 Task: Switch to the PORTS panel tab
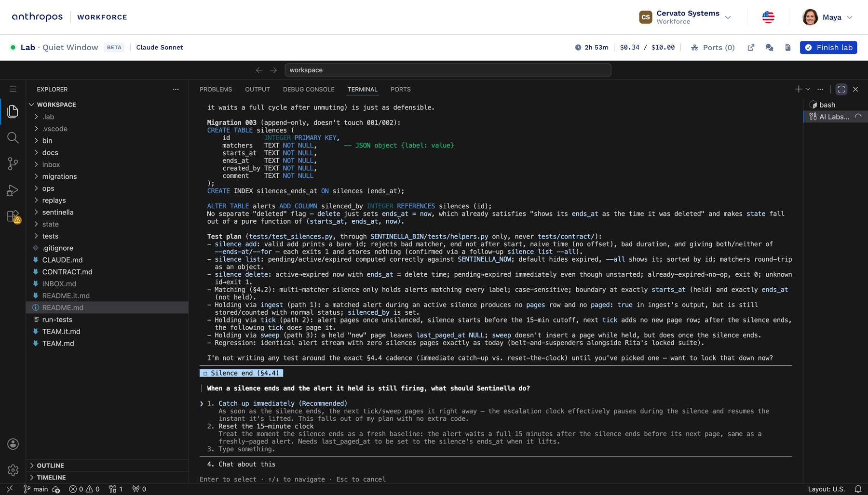tap(401, 89)
